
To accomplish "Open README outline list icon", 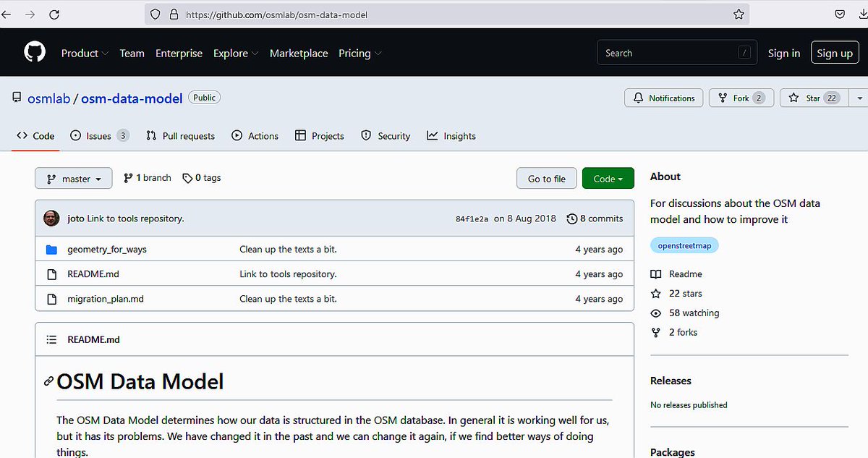I will coord(51,339).
